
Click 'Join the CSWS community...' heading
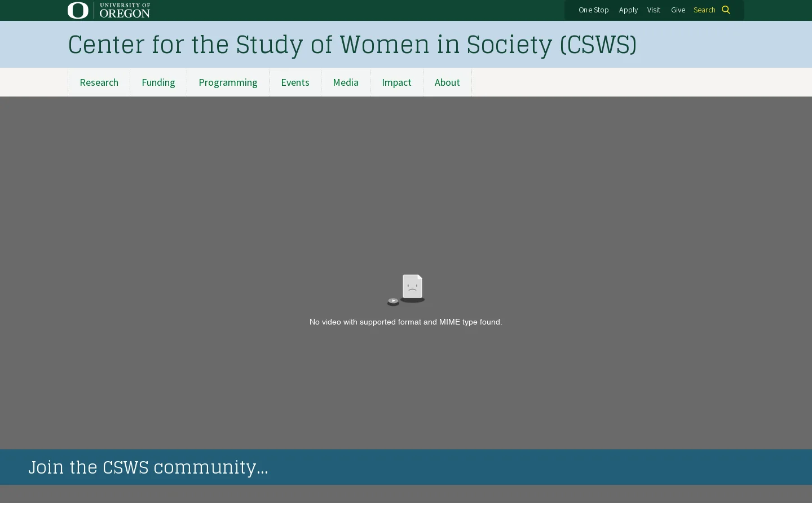pyautogui.click(x=148, y=467)
